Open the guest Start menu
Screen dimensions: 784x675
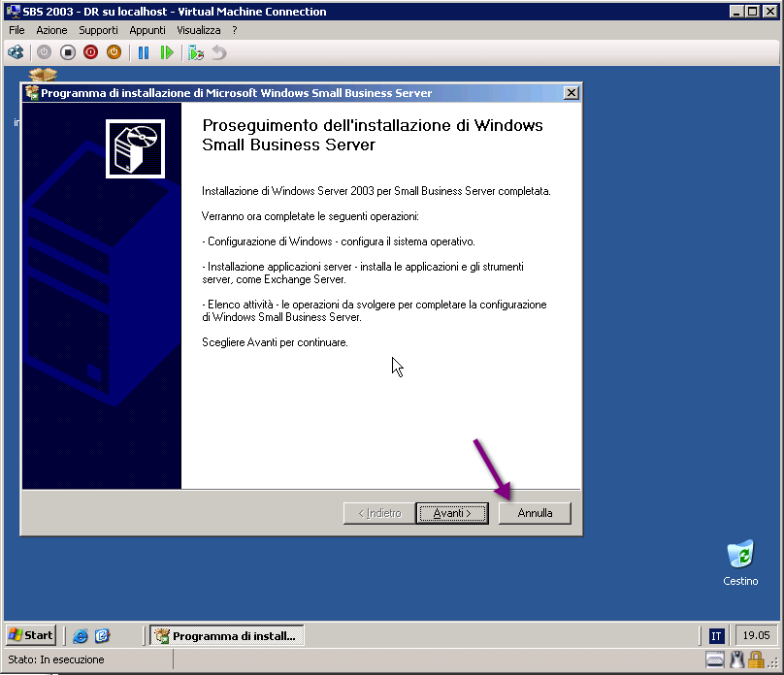coord(31,635)
